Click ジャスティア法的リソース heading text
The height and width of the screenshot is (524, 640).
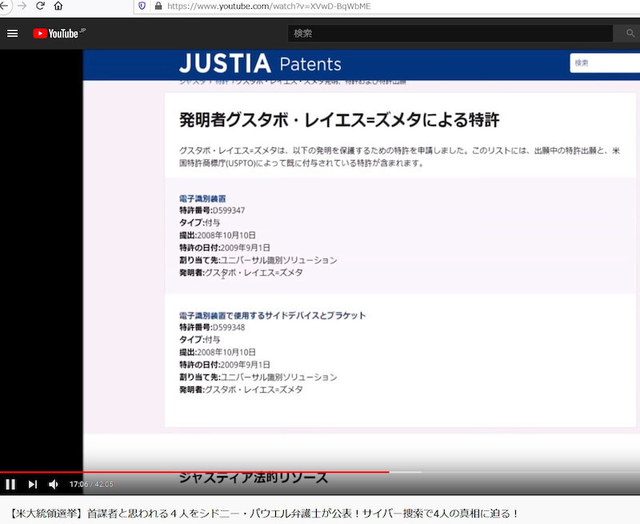click(x=253, y=477)
